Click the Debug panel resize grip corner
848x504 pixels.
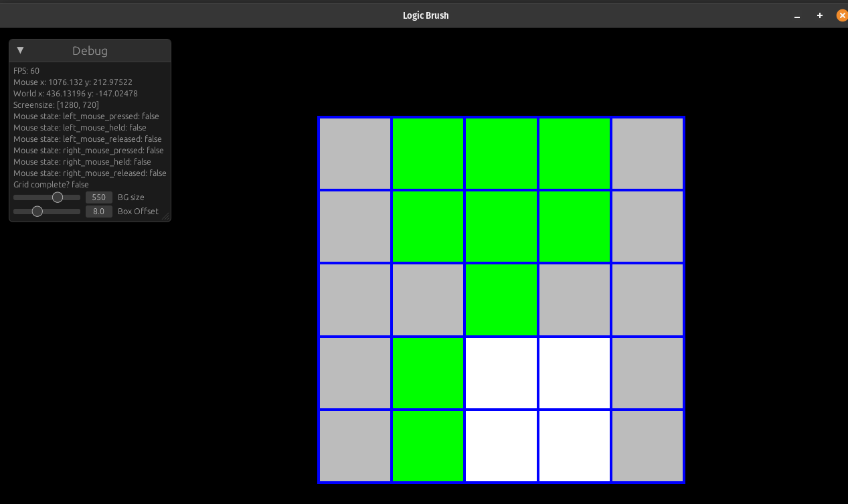(x=166, y=216)
